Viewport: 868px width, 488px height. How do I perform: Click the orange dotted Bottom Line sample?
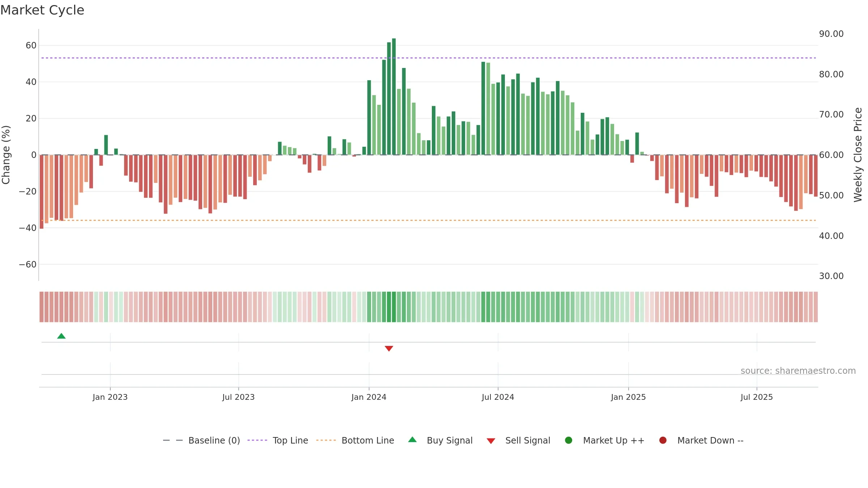[x=326, y=440]
